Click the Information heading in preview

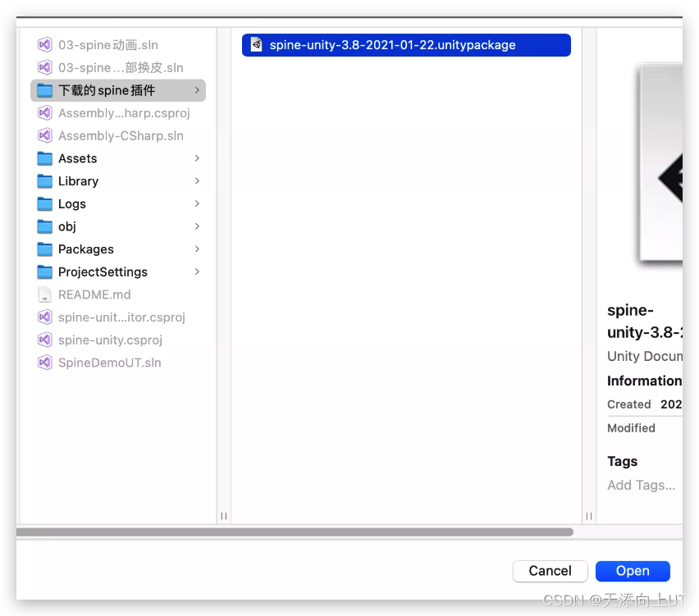tap(645, 381)
